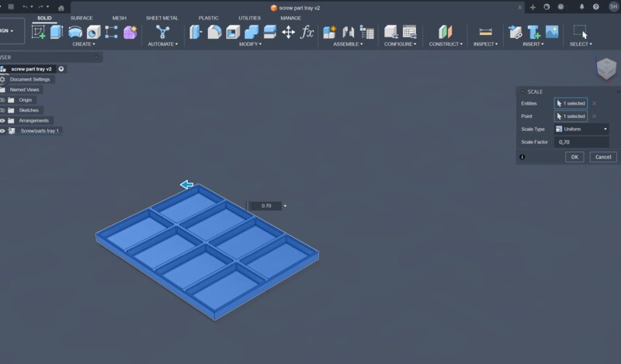Activate the screw part tray v2 radio button
The width and height of the screenshot is (621, 364).
tap(61, 69)
